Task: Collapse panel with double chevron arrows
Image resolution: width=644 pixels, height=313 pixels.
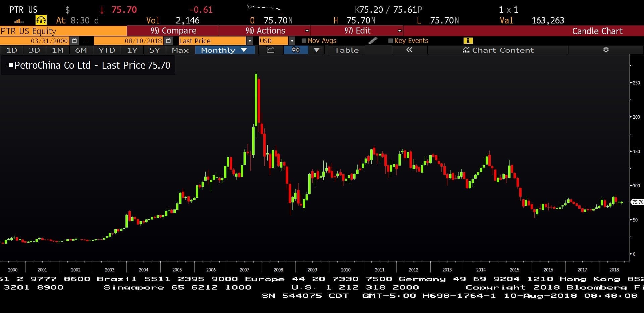Action: point(409,50)
